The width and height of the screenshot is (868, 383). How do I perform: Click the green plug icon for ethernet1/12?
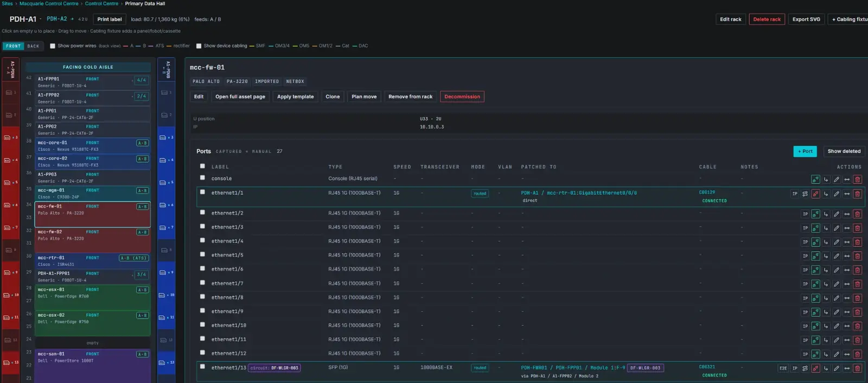pos(815,354)
